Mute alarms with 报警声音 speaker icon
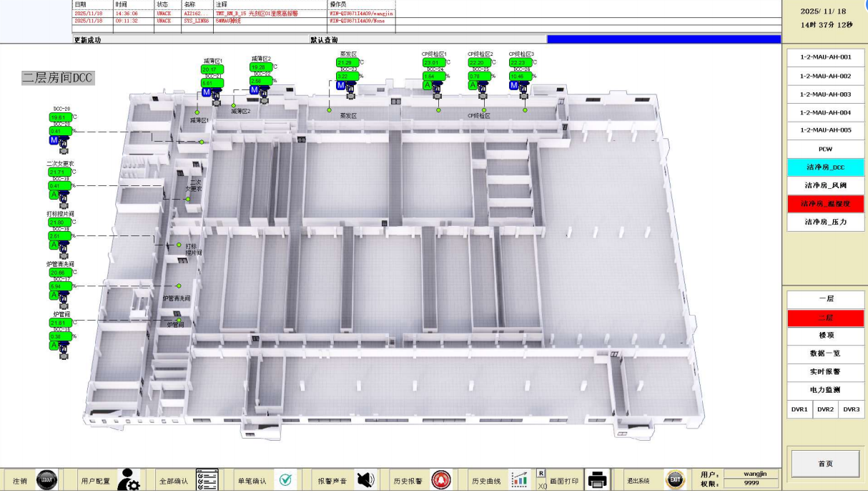Viewport: 868px width, 493px height. pyautogui.click(x=365, y=480)
